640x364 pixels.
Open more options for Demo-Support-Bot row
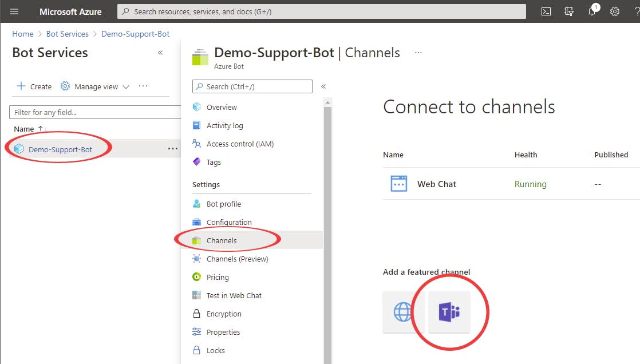(x=172, y=149)
